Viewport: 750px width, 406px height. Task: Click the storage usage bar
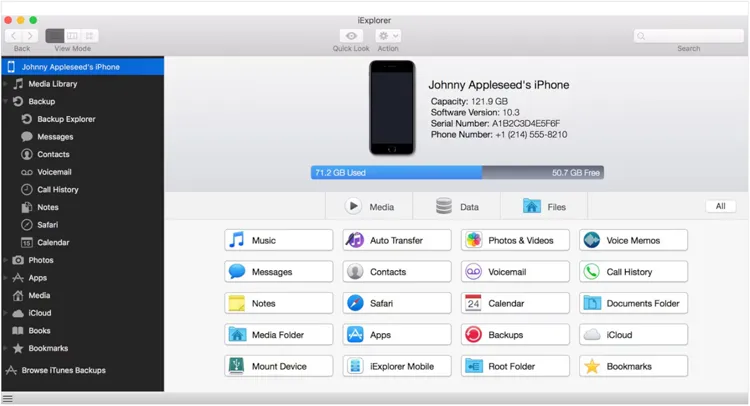tap(457, 173)
